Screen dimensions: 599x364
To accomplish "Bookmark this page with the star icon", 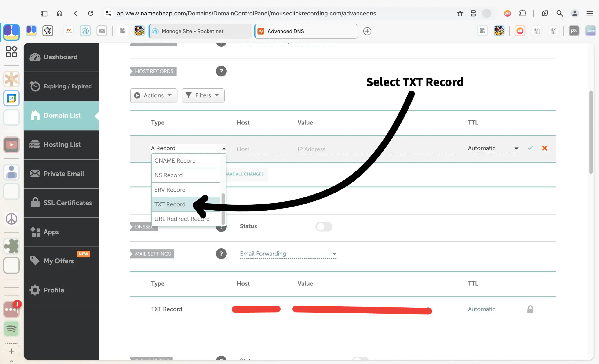I will [x=460, y=13].
